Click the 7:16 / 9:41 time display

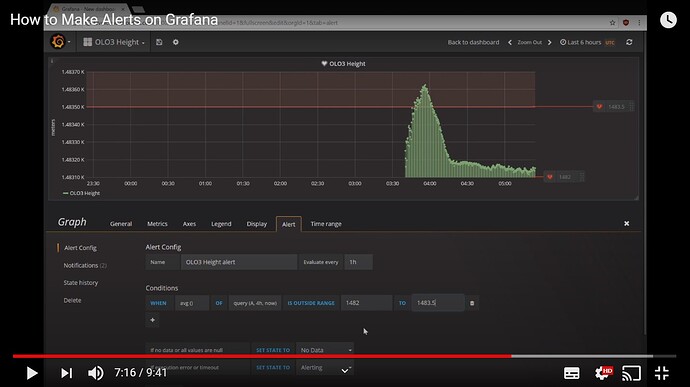tap(141, 373)
